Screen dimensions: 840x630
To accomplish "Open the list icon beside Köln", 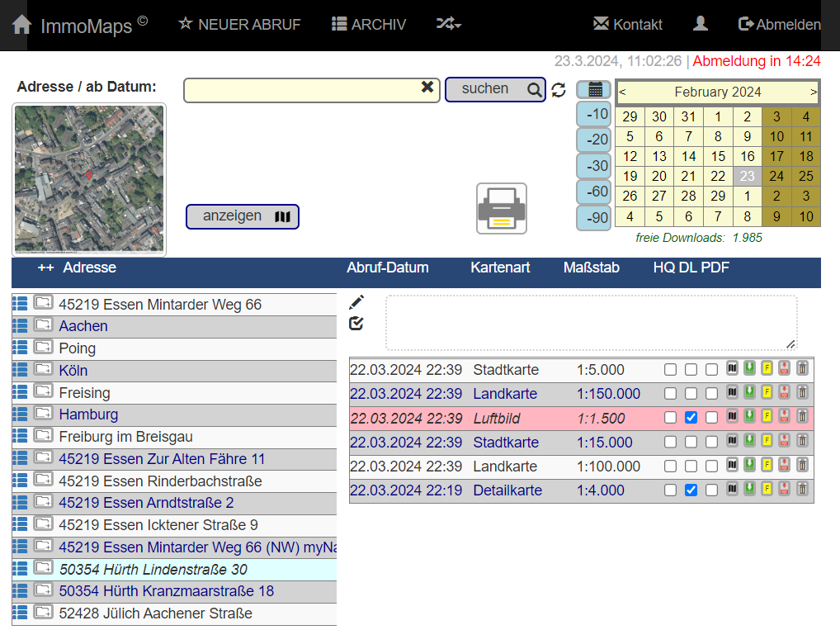I will [x=21, y=370].
